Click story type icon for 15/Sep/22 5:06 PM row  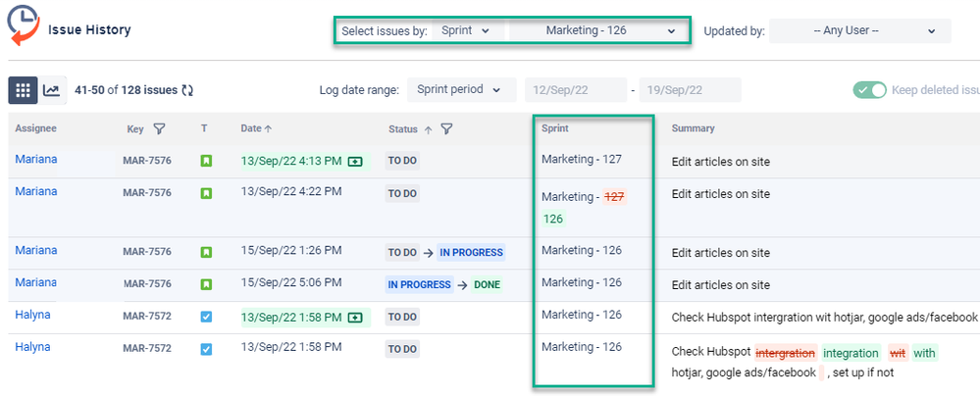click(206, 285)
